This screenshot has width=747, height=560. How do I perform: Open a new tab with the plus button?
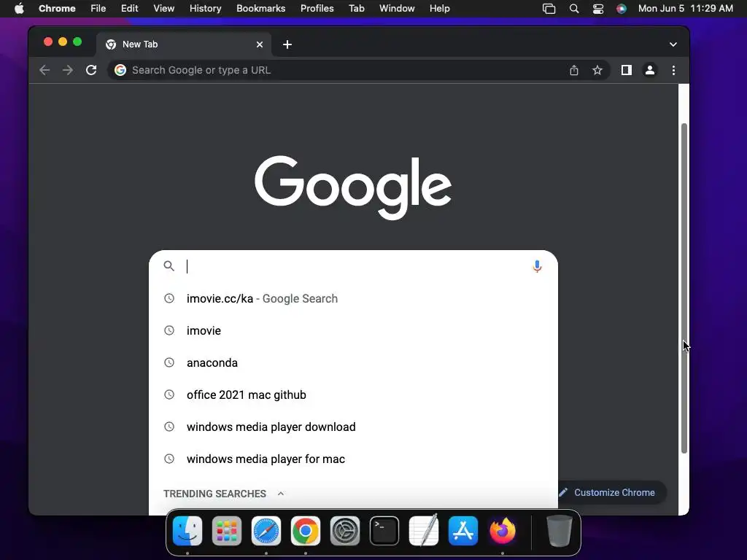pyautogui.click(x=287, y=44)
